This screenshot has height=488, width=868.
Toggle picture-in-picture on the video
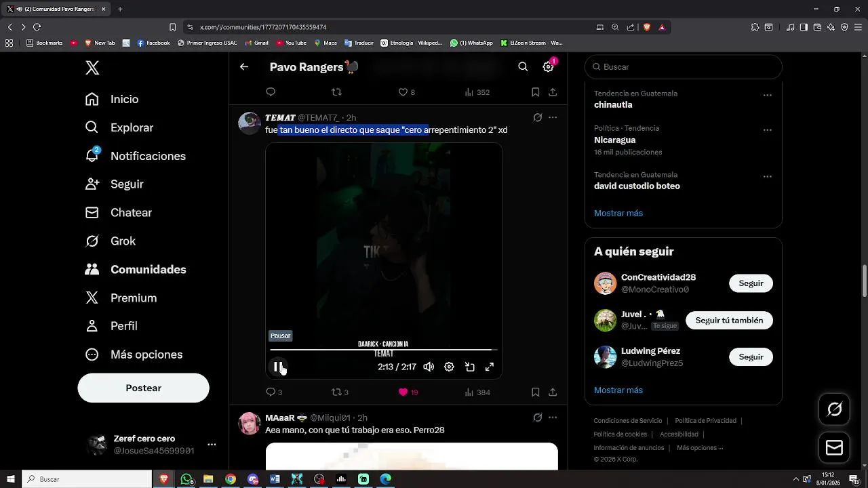tap(469, 367)
